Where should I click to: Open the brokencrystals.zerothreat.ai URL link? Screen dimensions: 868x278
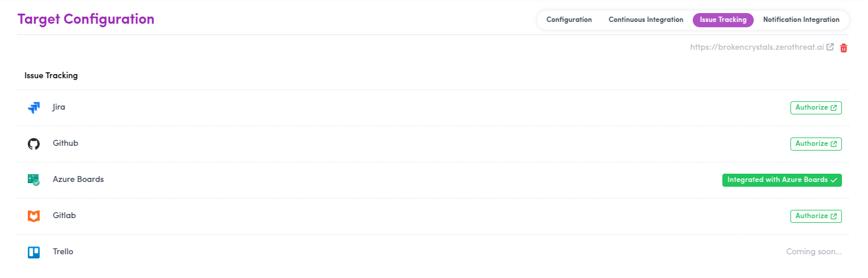[x=757, y=47]
